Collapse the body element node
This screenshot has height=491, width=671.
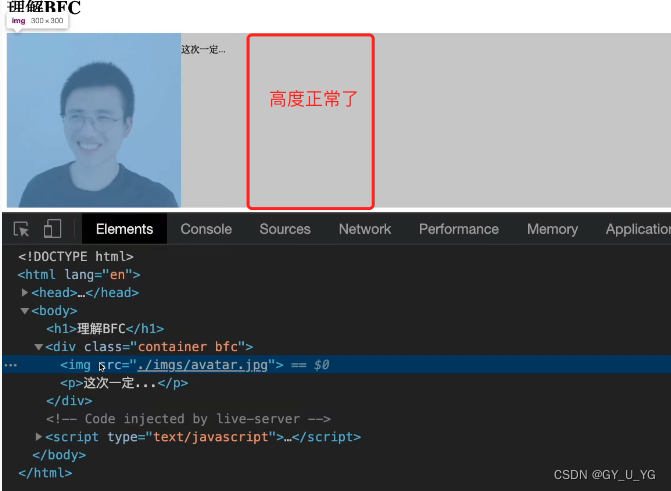click(x=25, y=311)
